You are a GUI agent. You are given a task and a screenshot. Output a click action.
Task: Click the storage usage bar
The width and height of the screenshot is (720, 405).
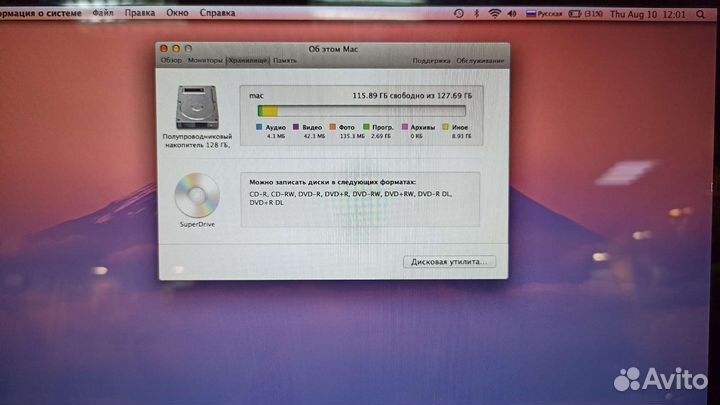coord(361,111)
